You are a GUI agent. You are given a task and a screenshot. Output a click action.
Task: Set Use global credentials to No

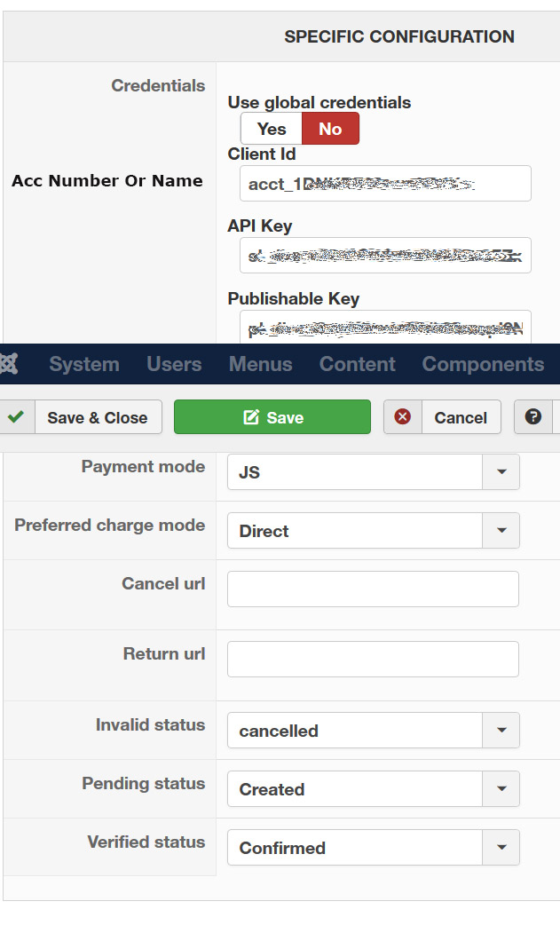330,129
